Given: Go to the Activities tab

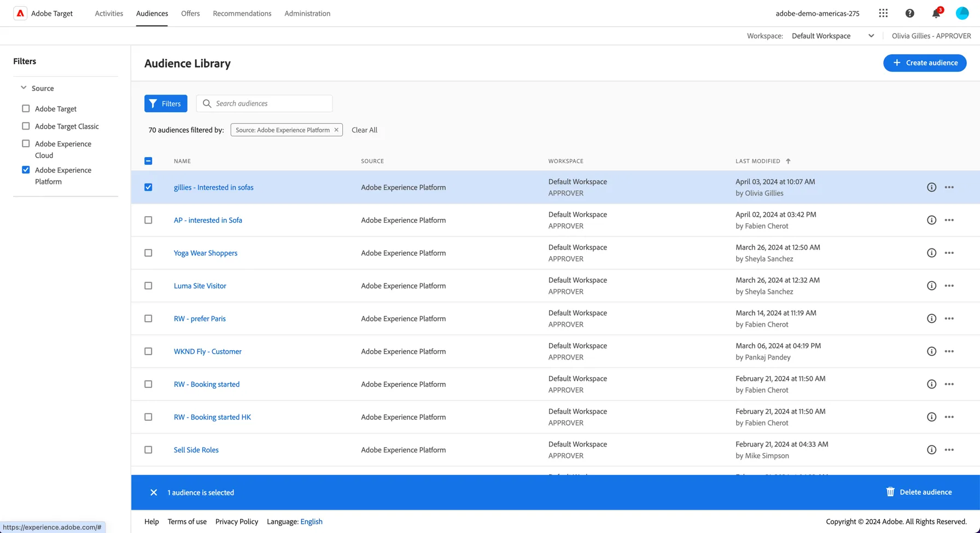Looking at the screenshot, I should click(109, 13).
